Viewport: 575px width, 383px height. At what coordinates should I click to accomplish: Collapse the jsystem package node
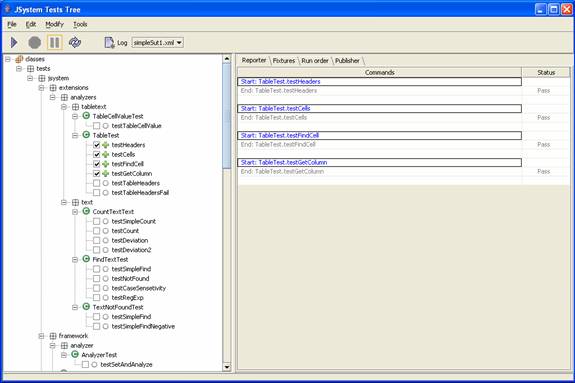click(x=30, y=78)
